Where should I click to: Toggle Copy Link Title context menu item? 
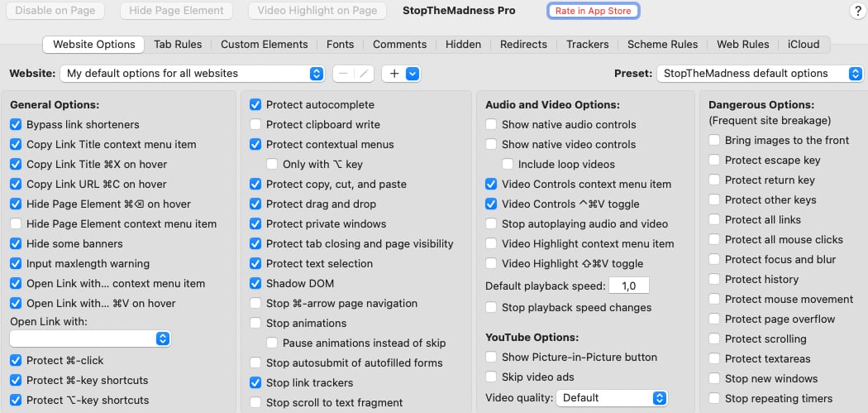(16, 145)
